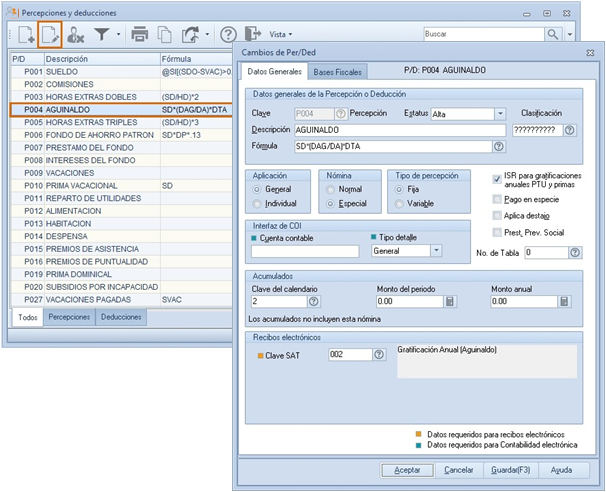
Task: Click the help question mark toolbar icon
Action: [x=228, y=34]
